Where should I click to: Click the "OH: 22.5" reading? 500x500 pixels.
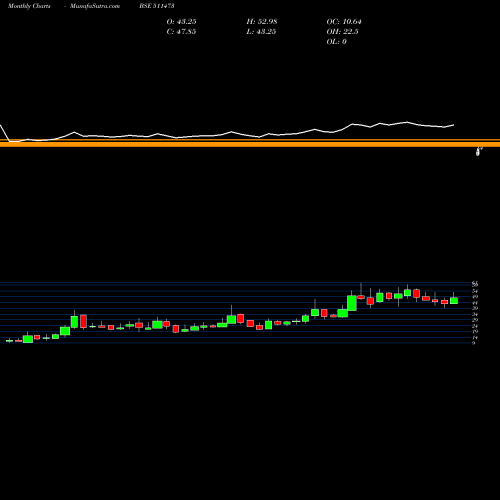(x=342, y=32)
